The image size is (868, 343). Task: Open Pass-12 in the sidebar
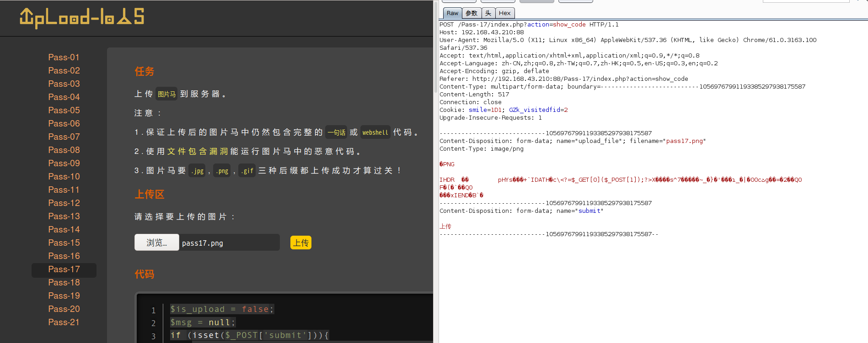coord(64,203)
